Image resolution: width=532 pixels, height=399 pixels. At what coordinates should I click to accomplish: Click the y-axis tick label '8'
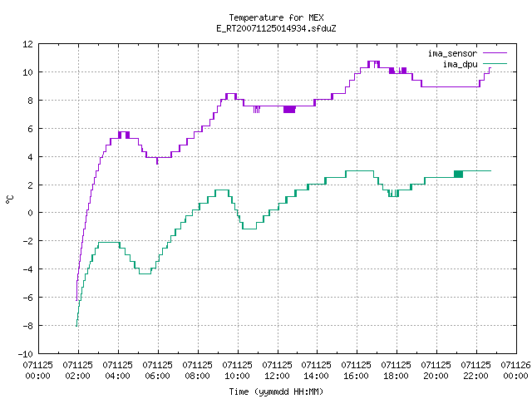31,101
